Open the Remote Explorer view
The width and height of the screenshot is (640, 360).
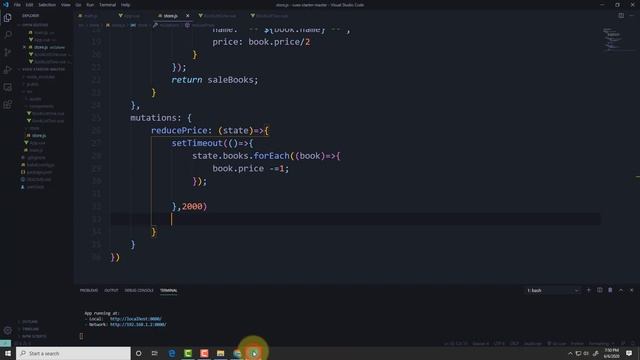(7, 87)
